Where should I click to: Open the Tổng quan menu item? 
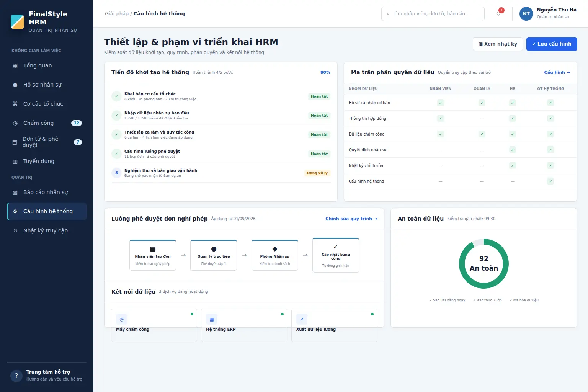click(x=47, y=65)
